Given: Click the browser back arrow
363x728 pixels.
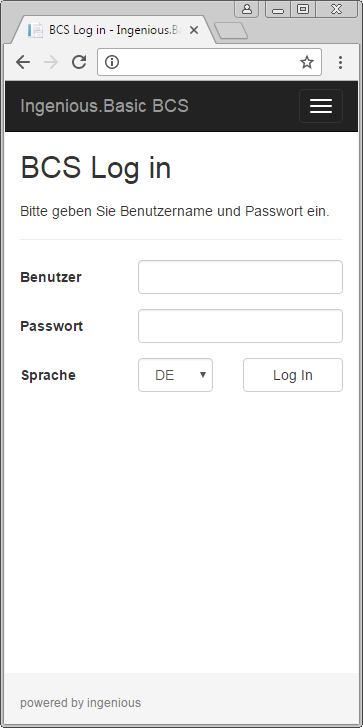Looking at the screenshot, I should coord(23,62).
